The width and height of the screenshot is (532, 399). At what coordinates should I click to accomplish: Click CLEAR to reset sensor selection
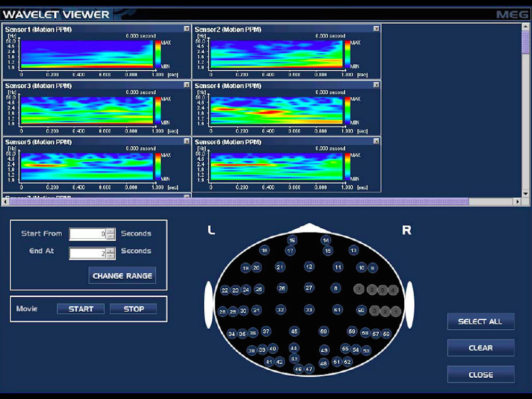[x=480, y=348]
